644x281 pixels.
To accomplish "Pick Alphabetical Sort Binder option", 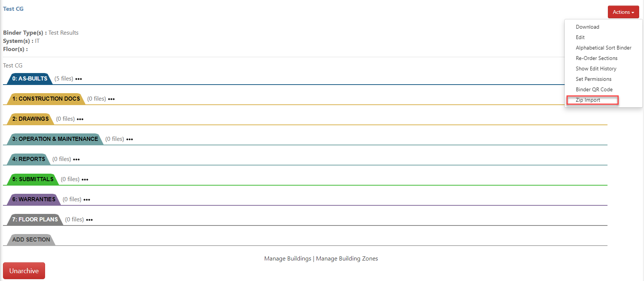I will point(603,48).
